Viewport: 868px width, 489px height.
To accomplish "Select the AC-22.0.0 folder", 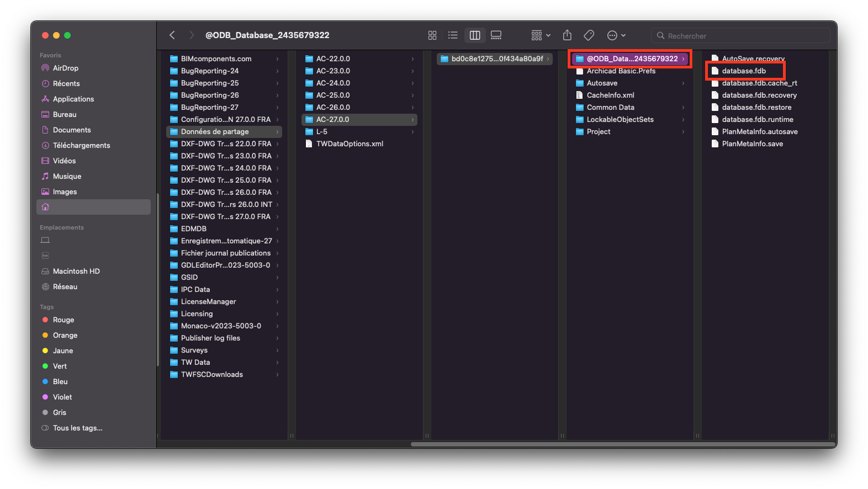I will click(x=359, y=59).
